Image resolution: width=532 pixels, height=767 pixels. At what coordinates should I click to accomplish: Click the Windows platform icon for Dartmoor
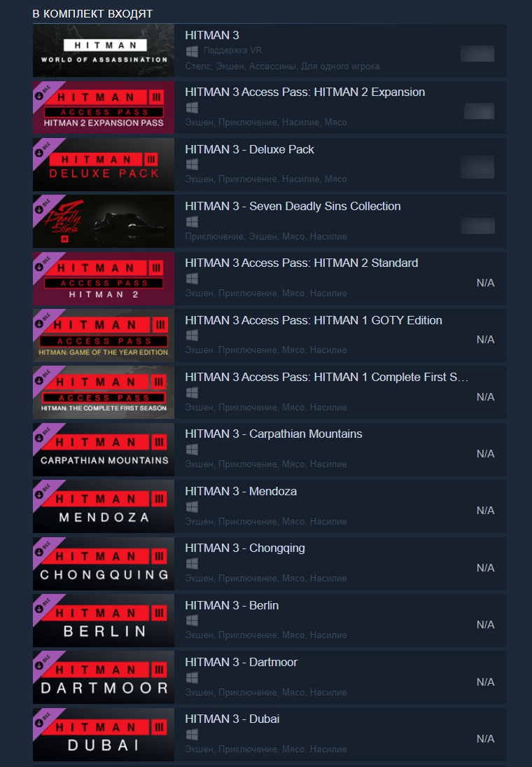click(192, 677)
